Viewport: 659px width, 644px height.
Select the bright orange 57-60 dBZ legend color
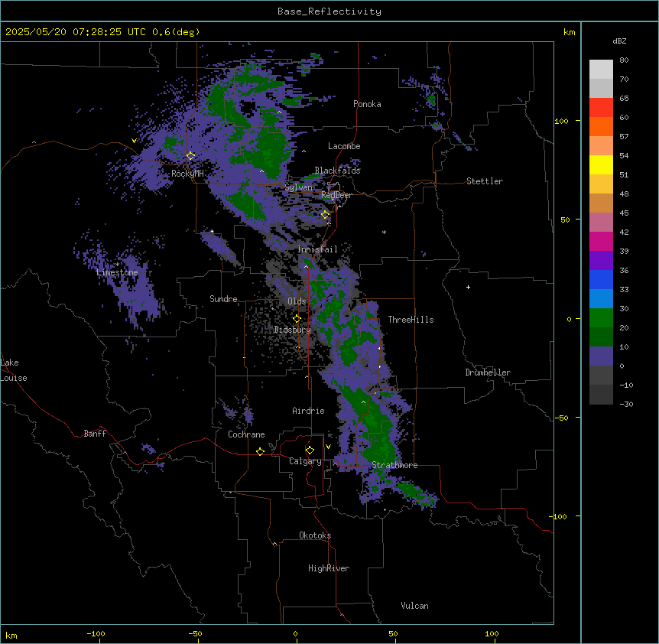pyautogui.click(x=601, y=127)
